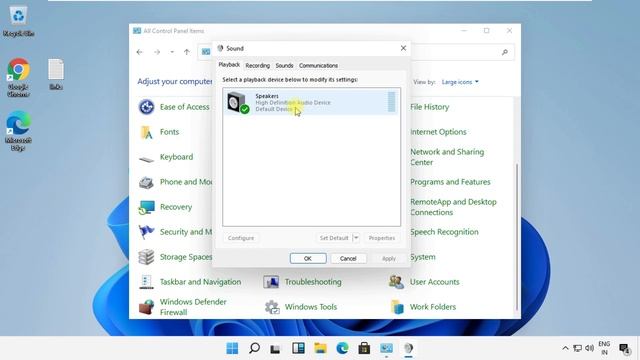Viewport: 640px width, 360px height.
Task: Open Microsoft Store from taskbar
Action: pos(364,348)
